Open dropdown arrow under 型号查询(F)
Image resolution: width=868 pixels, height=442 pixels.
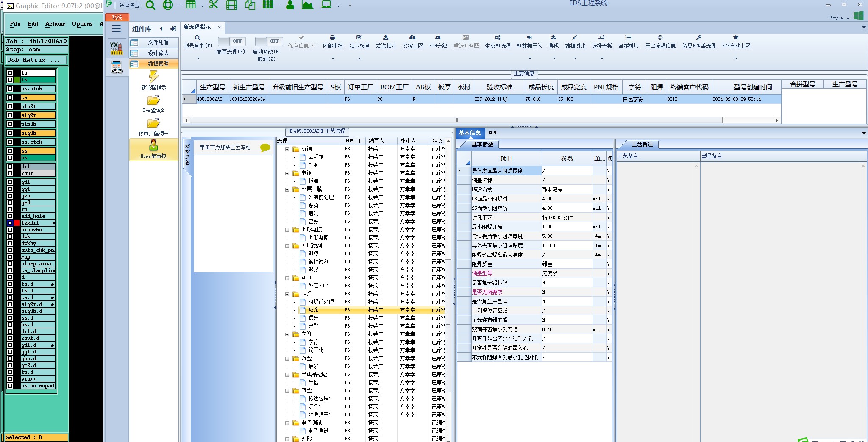[198, 59]
